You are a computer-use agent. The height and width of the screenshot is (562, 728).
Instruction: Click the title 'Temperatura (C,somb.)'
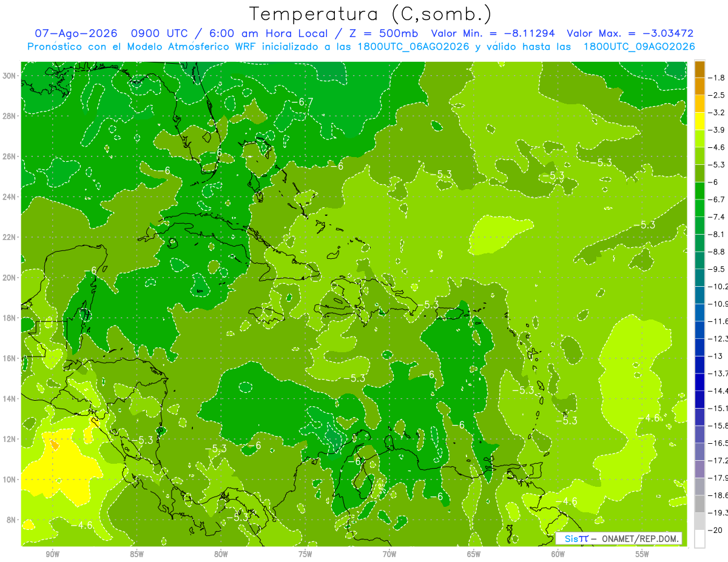[370, 13]
